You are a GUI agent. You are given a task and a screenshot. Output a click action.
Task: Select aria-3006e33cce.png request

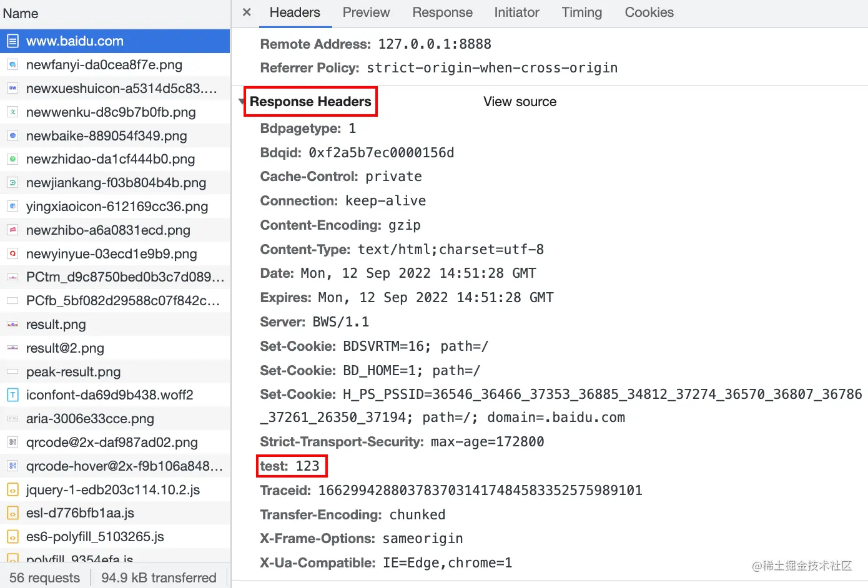click(x=115, y=419)
